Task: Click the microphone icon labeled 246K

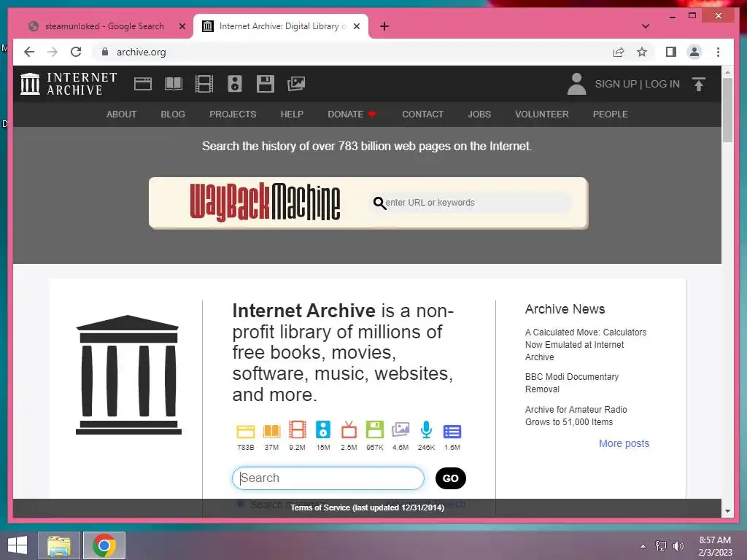Action: click(426, 429)
